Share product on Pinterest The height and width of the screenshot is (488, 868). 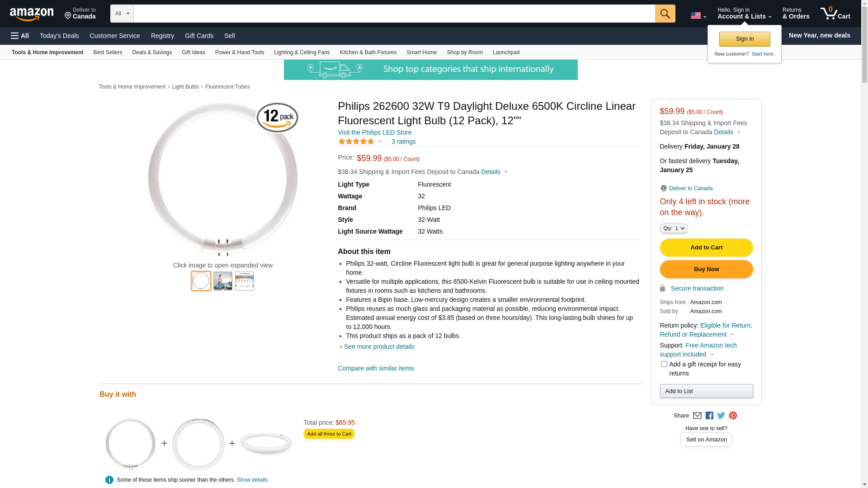[733, 416]
